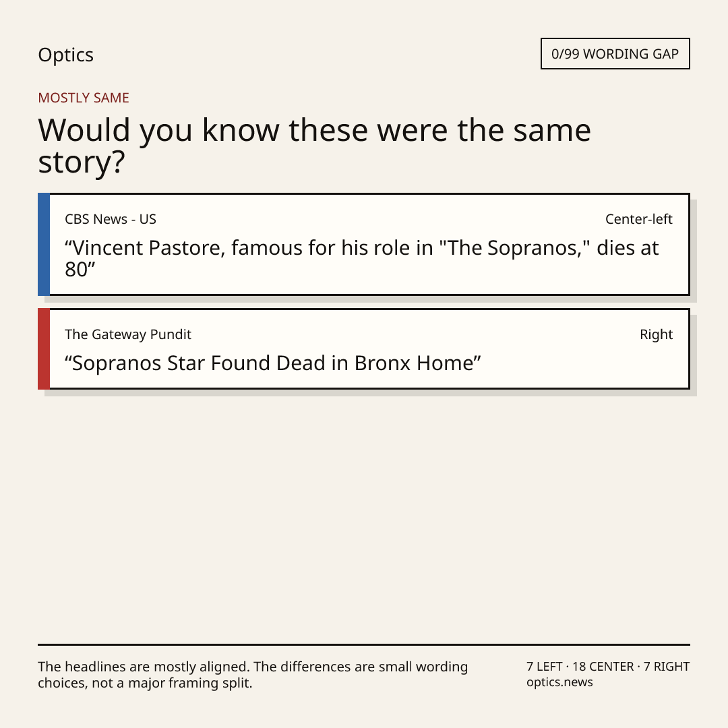Click the Optics logo text
Image resolution: width=728 pixels, height=728 pixels.
[65, 55]
